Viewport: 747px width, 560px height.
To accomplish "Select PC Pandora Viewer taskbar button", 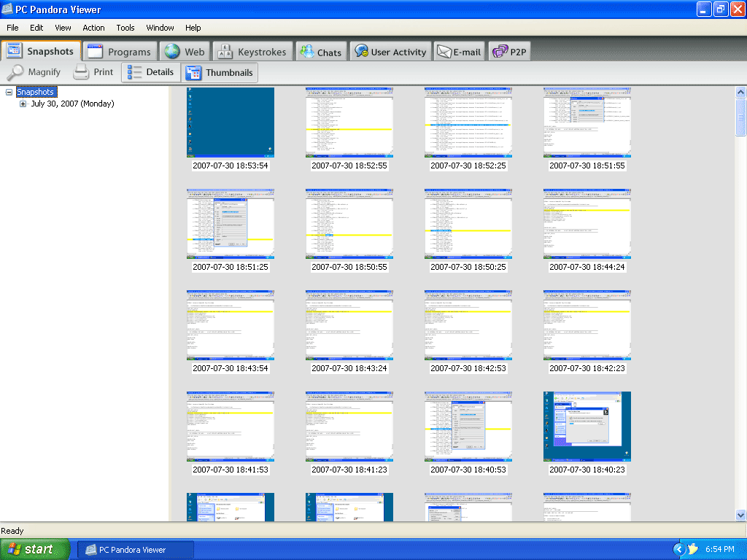I will click(x=136, y=550).
